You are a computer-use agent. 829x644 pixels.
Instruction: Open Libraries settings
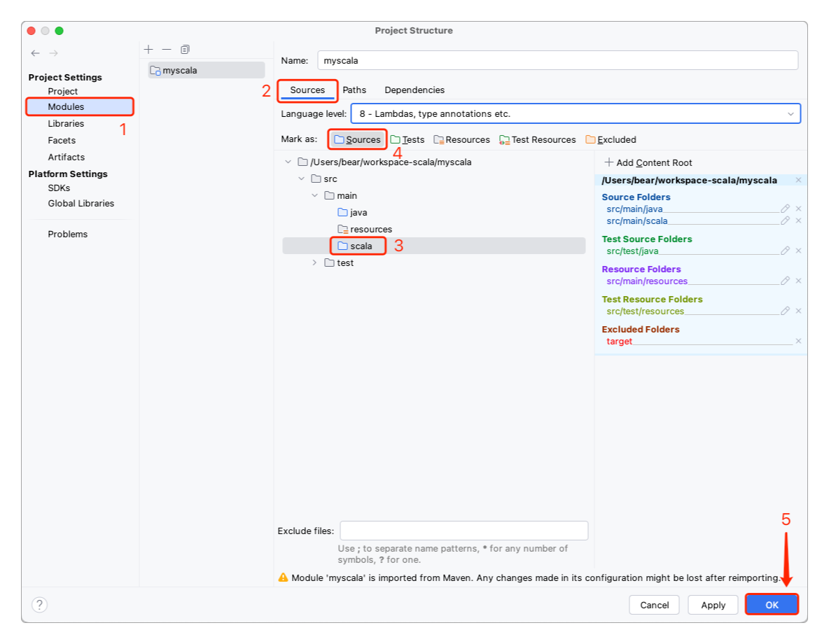(x=66, y=124)
